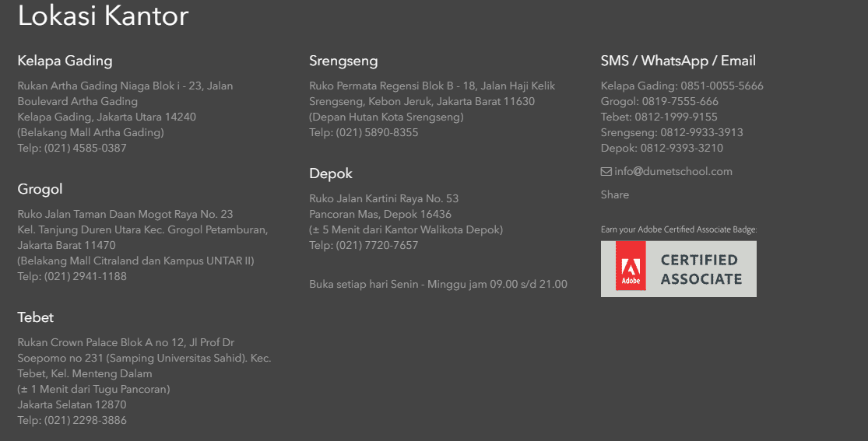
Task: Select the Kelapa Gading office heading
Action: point(65,61)
